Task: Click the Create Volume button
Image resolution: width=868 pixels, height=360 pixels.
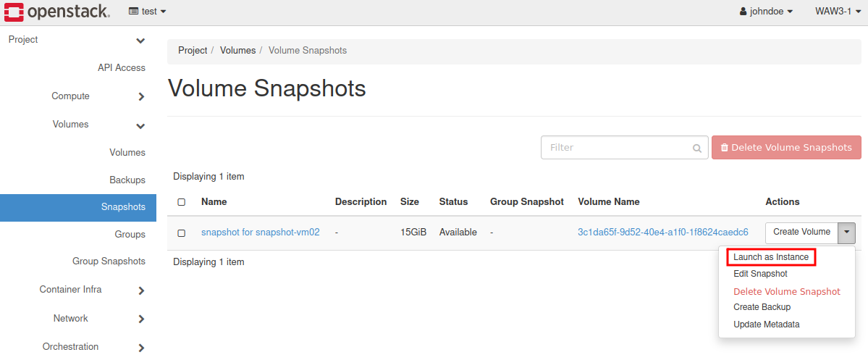Action: pyautogui.click(x=801, y=232)
